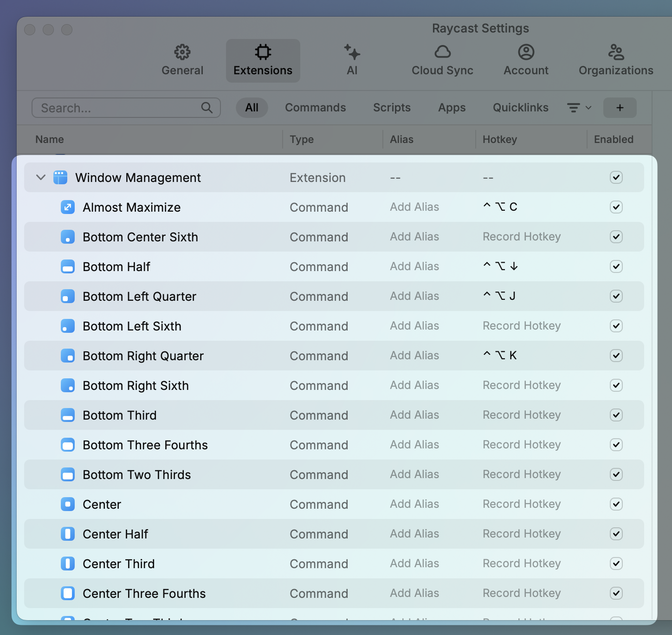Disable the Bottom Left Sixth command
The image size is (672, 635).
click(x=616, y=326)
